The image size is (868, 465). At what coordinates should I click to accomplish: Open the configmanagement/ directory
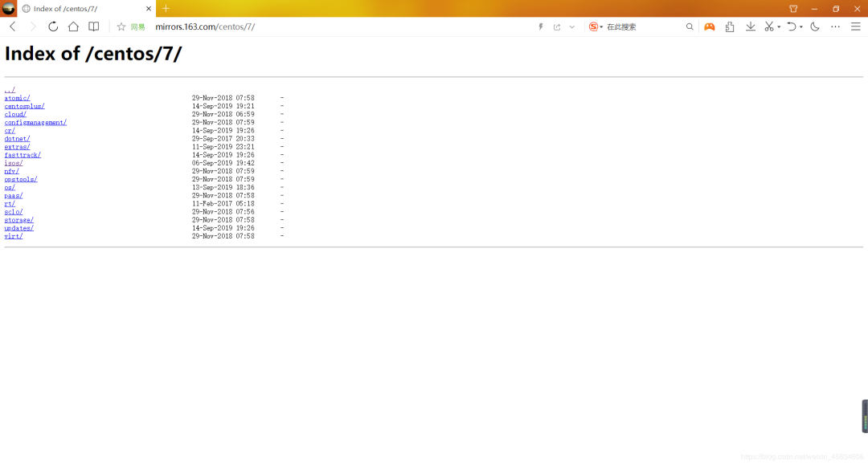[35, 122]
